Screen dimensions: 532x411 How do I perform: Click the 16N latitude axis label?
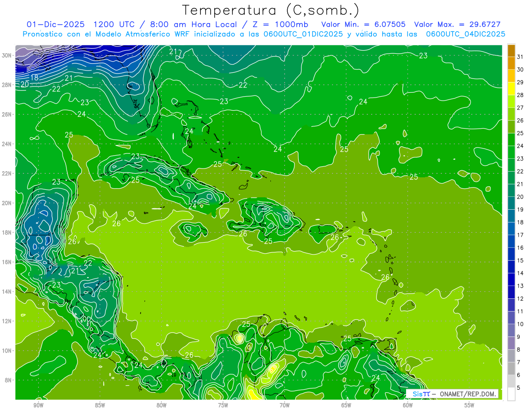click(x=8, y=262)
